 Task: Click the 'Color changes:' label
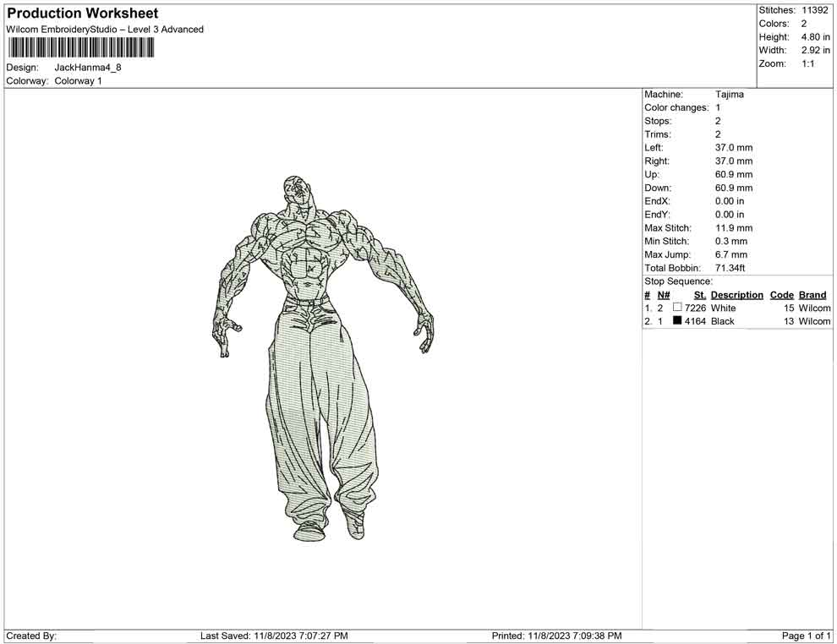(x=676, y=108)
